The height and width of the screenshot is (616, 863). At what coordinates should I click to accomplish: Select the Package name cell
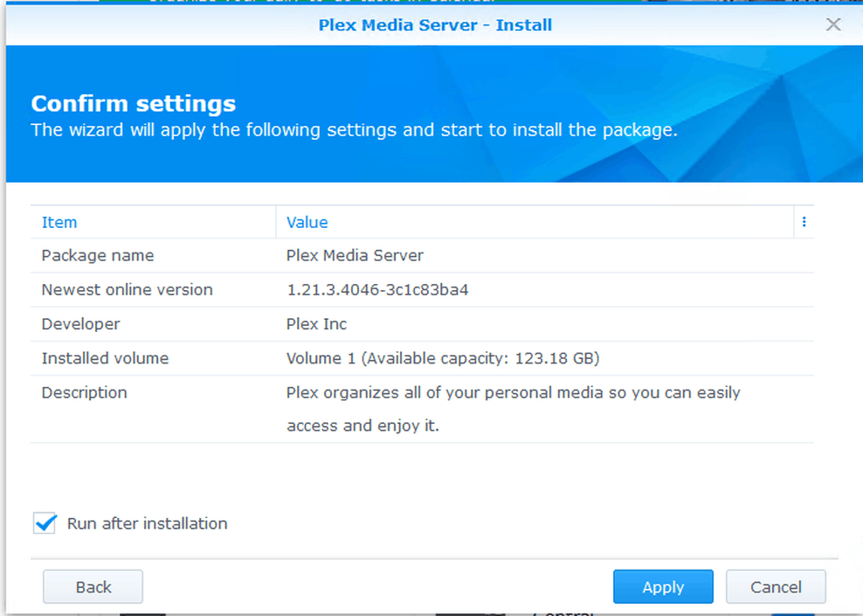pos(98,255)
